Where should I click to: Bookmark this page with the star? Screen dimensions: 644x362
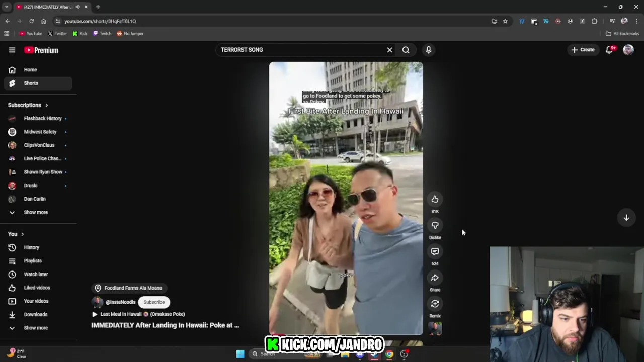click(505, 21)
